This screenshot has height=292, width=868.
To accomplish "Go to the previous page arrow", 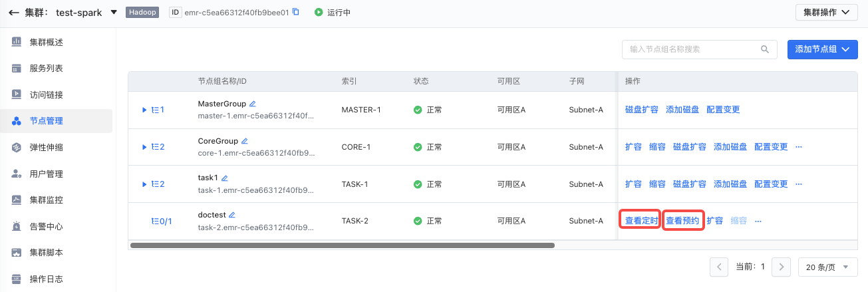I will tap(719, 267).
